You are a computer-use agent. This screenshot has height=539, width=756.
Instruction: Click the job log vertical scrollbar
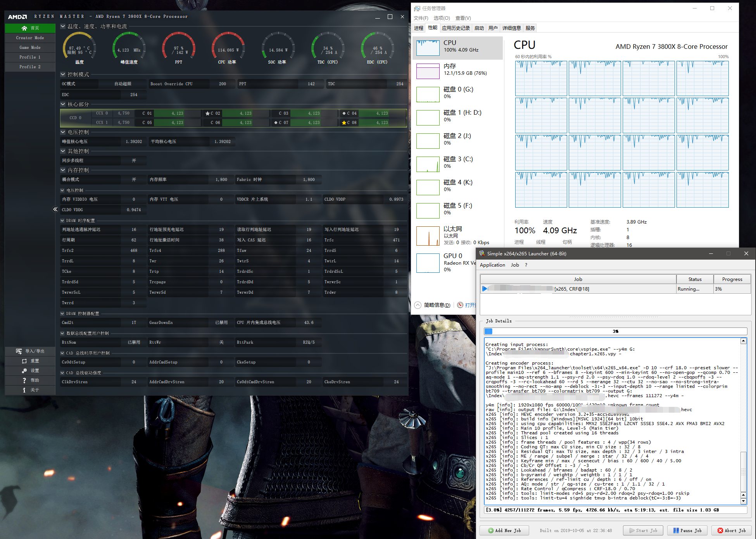[x=743, y=420]
